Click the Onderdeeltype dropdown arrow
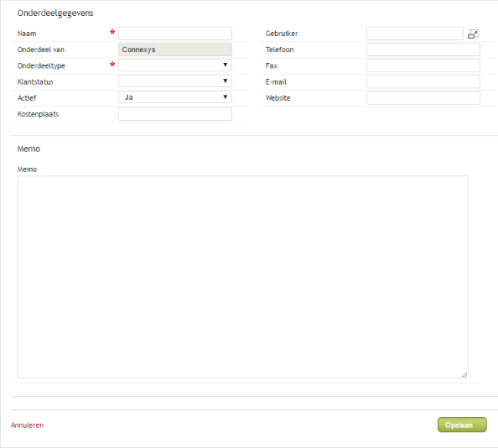The width and height of the screenshot is (498, 448). [x=226, y=65]
